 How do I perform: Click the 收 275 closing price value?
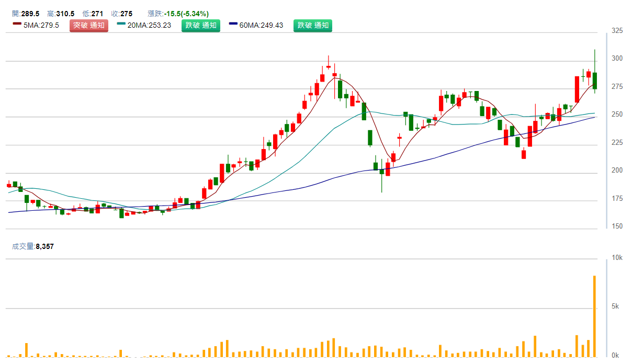tap(126, 14)
